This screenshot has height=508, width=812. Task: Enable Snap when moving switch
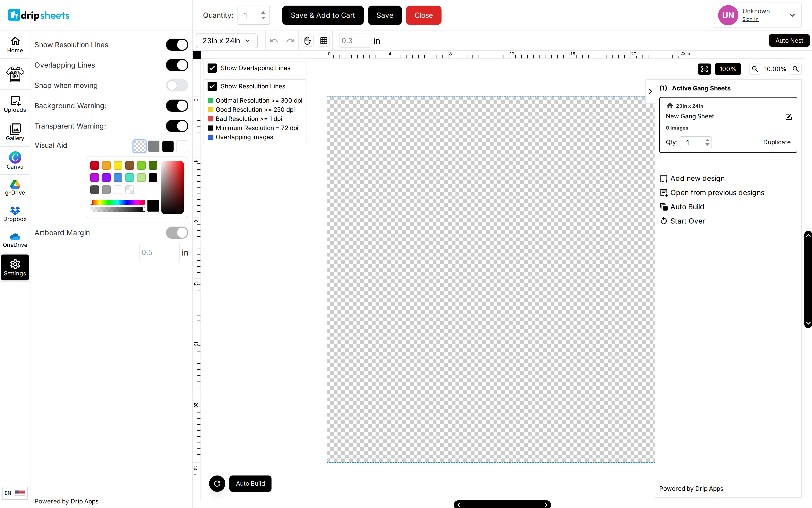tap(177, 85)
